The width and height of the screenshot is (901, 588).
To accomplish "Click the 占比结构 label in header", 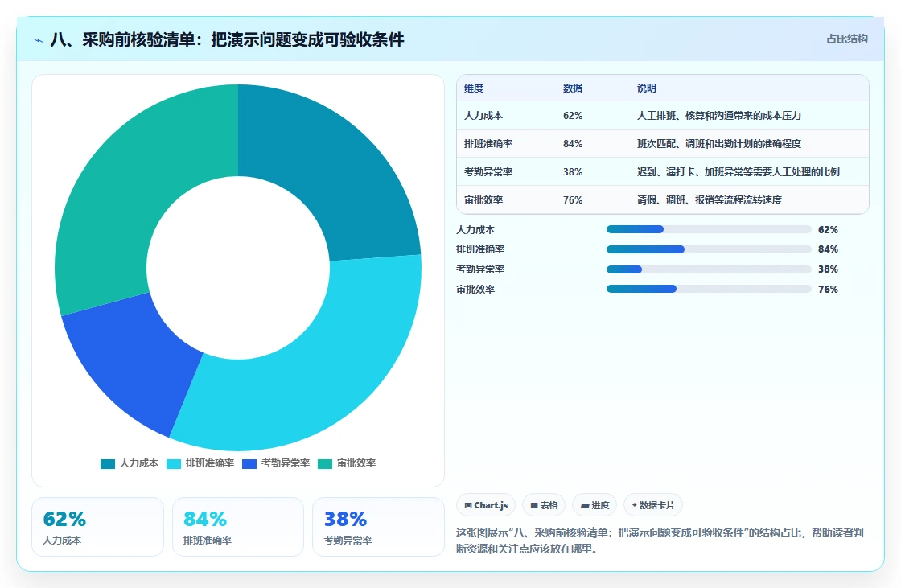I will [x=846, y=39].
